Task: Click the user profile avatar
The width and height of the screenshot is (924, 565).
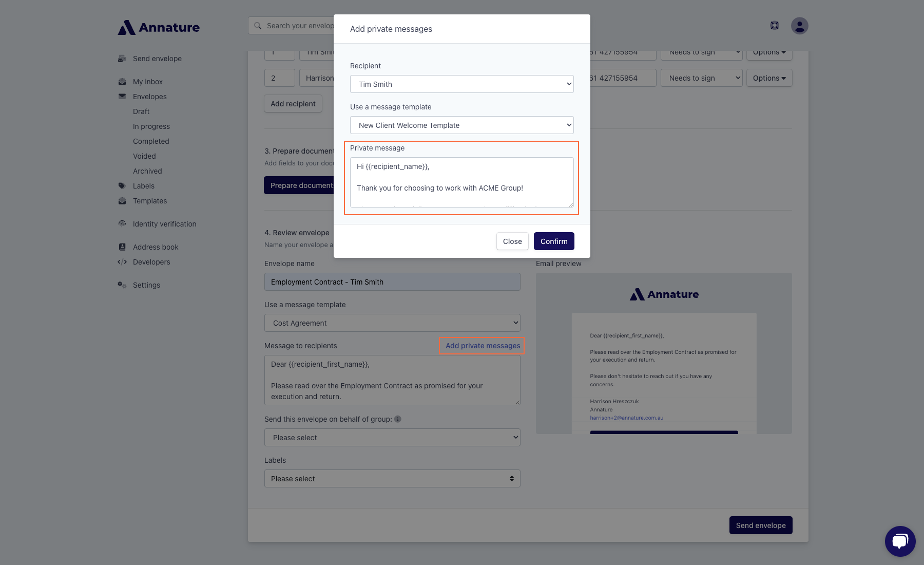Action: (799, 26)
